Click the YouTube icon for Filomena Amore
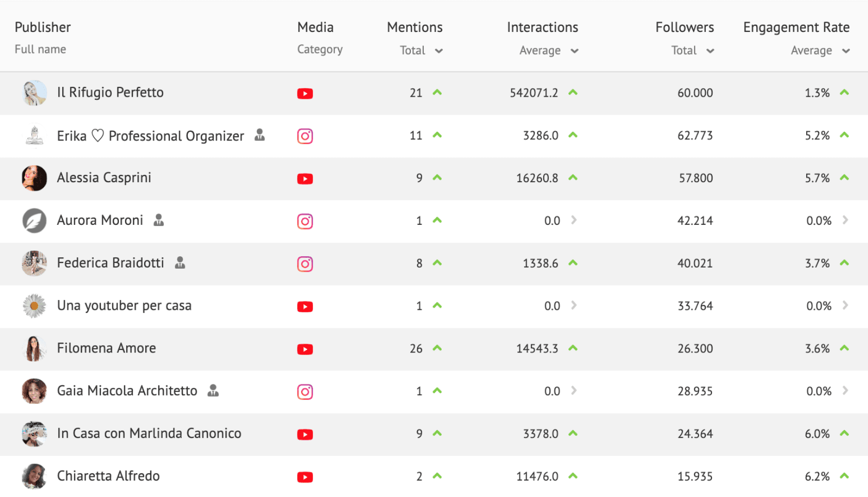This screenshot has width=868, height=497. pyautogui.click(x=305, y=349)
